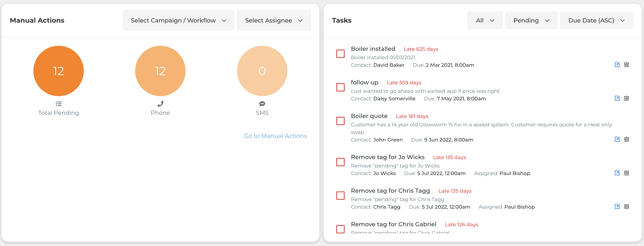Check off the Boiler installed task
The image size is (644, 246).
[340, 54]
